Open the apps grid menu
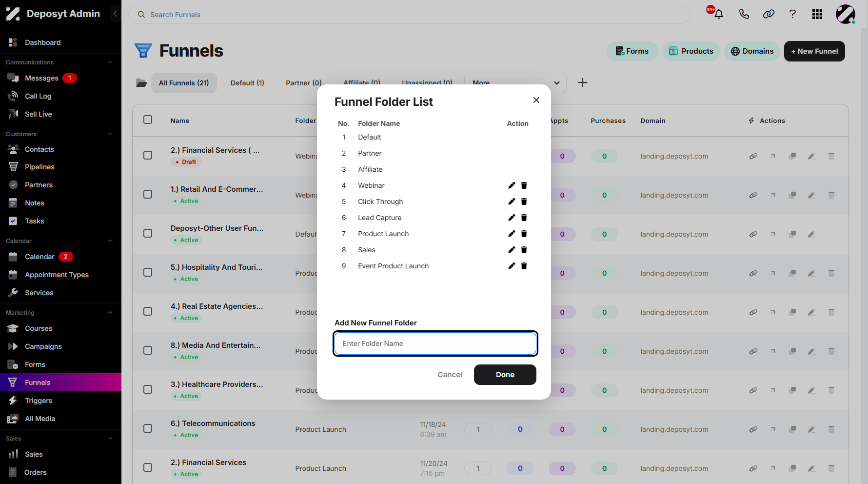This screenshot has height=484, width=868. coord(818,14)
